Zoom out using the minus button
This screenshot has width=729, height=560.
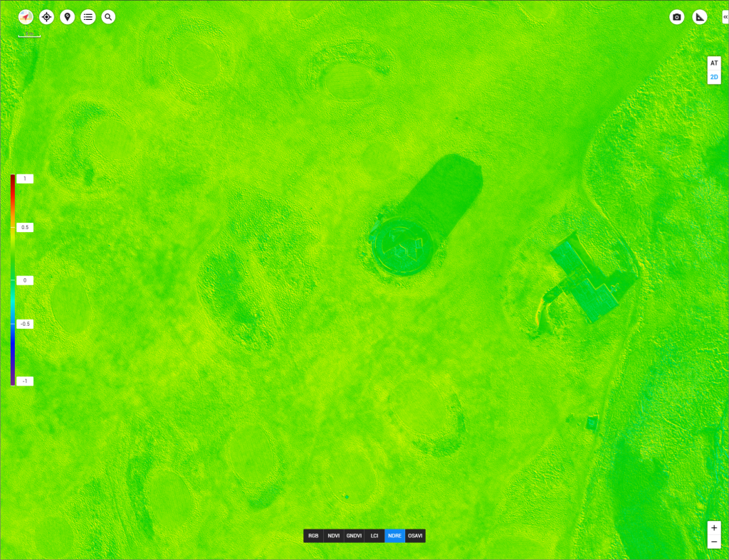point(714,543)
